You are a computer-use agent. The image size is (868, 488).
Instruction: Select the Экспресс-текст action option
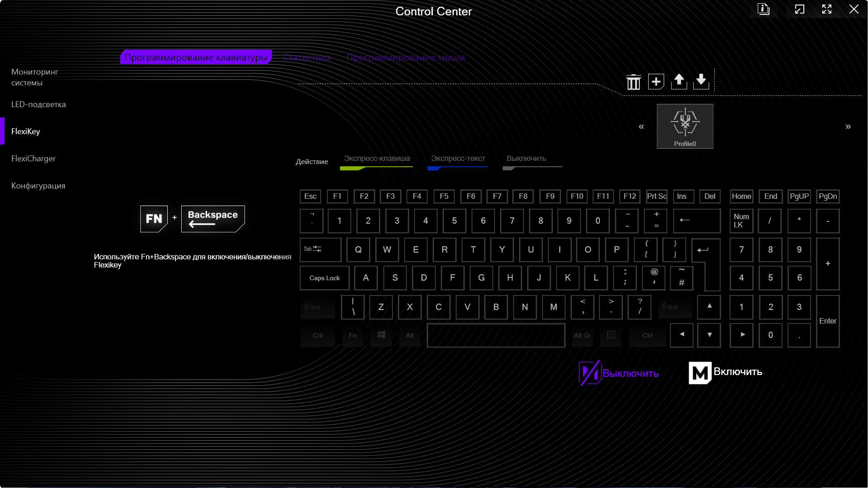[x=458, y=159]
